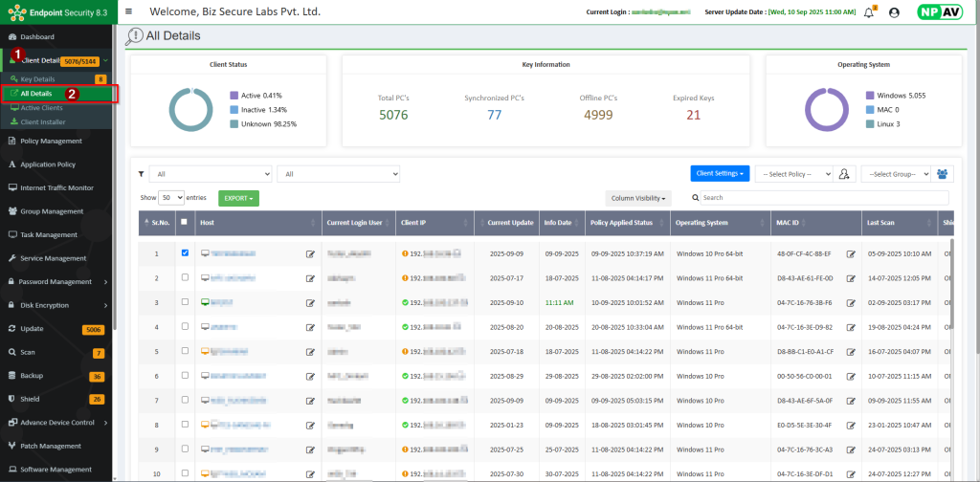Click the NPAV logo in header

(938, 12)
